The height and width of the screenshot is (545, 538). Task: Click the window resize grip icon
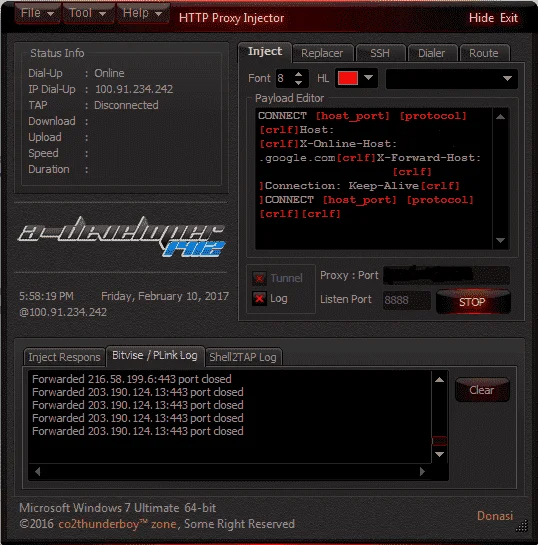pyautogui.click(x=522, y=526)
